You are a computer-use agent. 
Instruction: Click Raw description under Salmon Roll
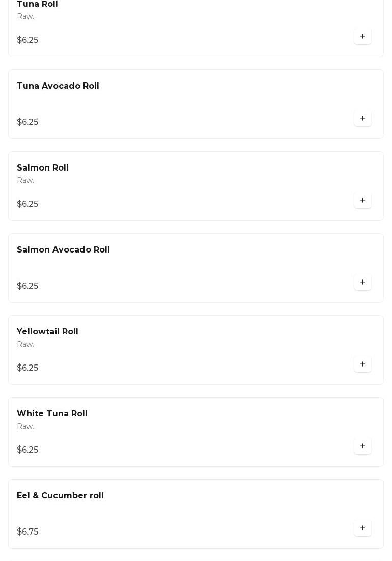(x=25, y=181)
